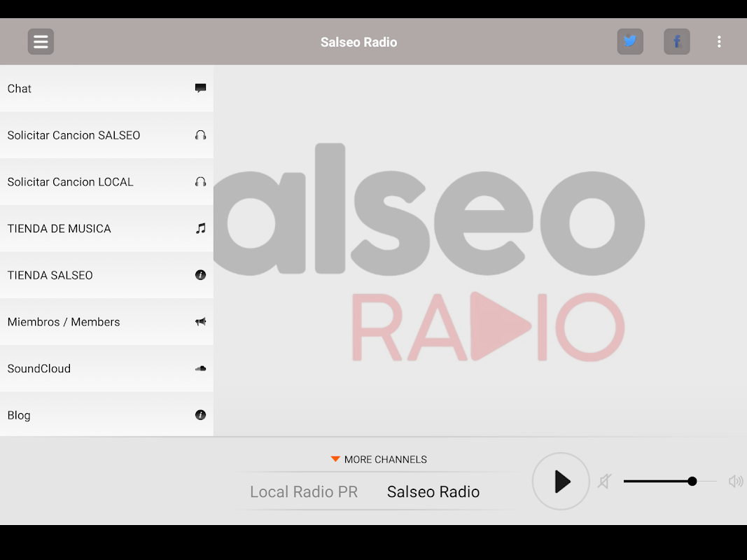Open the Blog menu entry
Screen dimensions: 747x560
click(x=106, y=414)
